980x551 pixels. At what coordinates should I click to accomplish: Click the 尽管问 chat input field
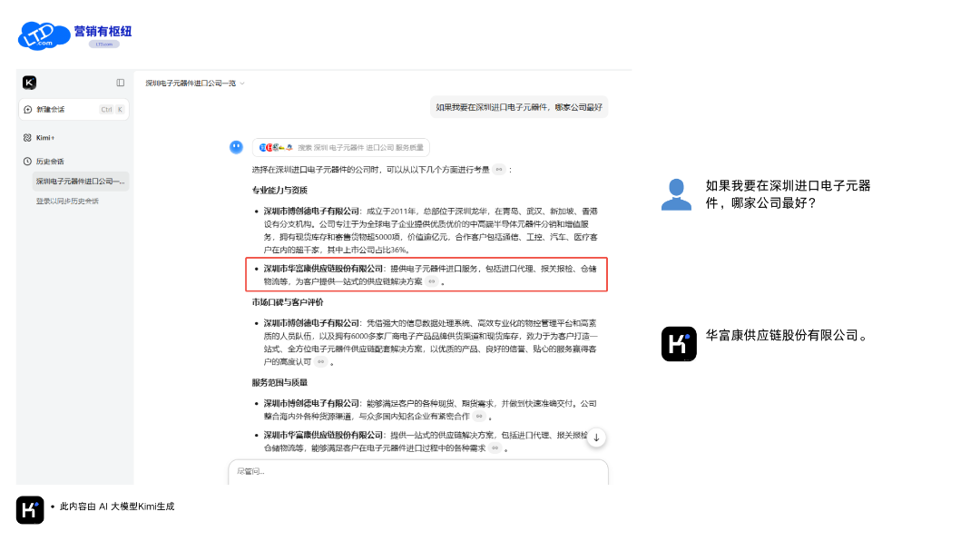click(418, 471)
